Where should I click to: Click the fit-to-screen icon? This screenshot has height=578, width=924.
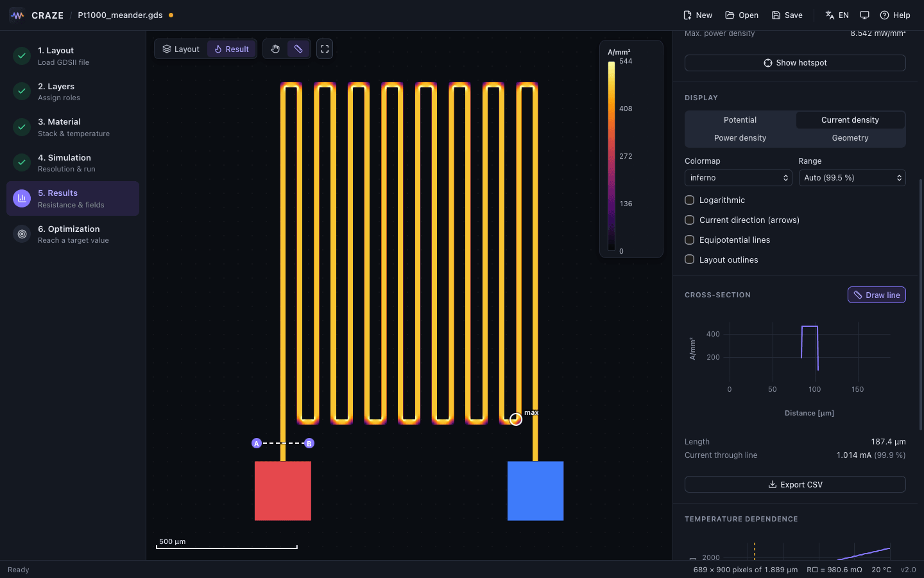tap(325, 49)
